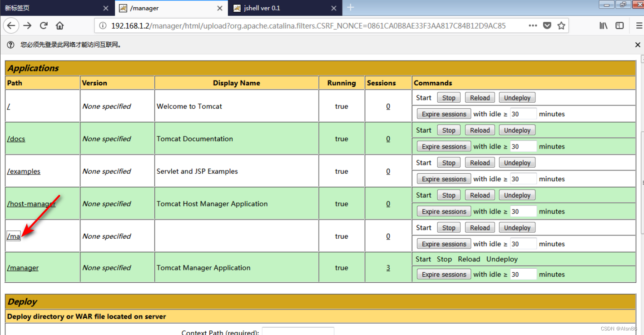Click the Display Name column header
This screenshot has height=335, width=644.
[236, 83]
